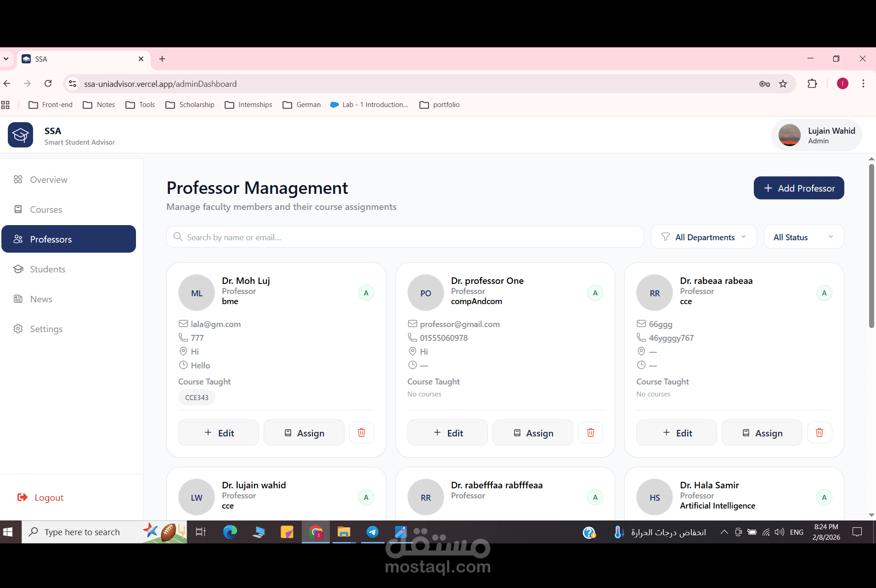This screenshot has width=876, height=588.
Task: Open the All Departments filter dropdown
Action: coord(703,237)
